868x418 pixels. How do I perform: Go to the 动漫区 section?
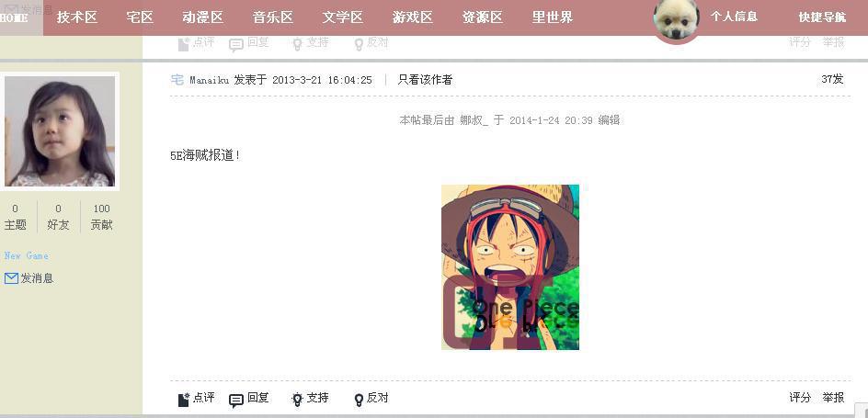[202, 17]
